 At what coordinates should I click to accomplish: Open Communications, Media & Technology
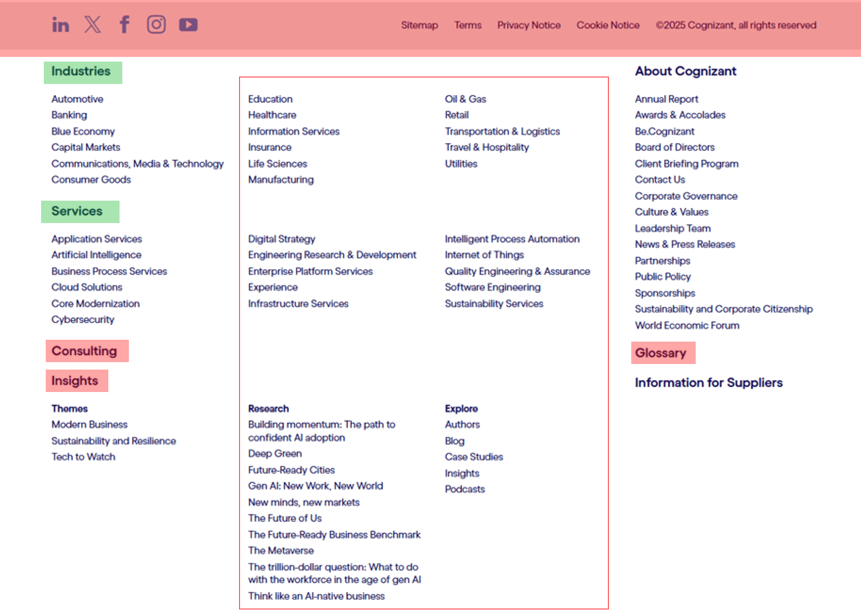[137, 164]
